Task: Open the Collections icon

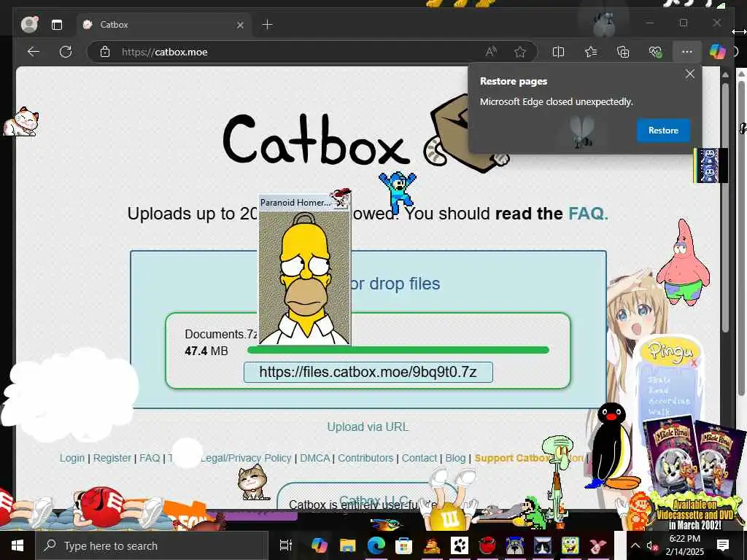Action: coord(623,52)
